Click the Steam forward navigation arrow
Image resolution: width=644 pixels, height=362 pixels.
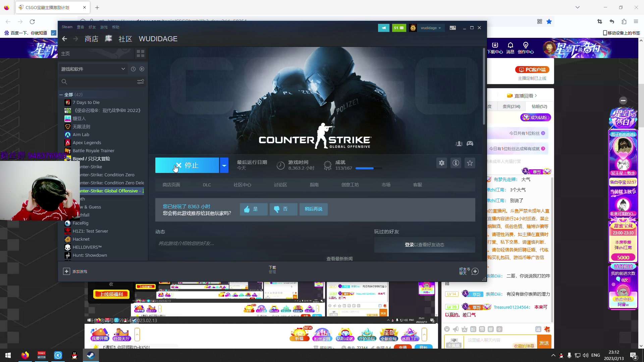(x=76, y=39)
